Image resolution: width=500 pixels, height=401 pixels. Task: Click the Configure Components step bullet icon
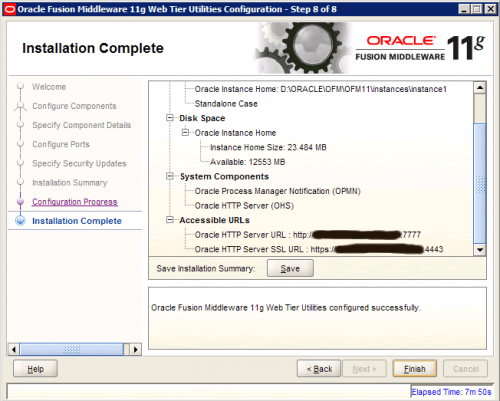coord(20,106)
